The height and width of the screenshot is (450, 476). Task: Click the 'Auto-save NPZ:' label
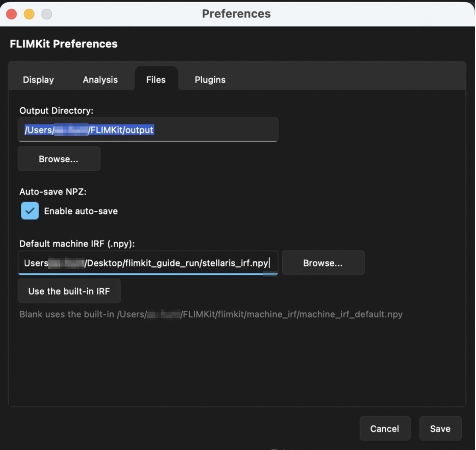53,192
